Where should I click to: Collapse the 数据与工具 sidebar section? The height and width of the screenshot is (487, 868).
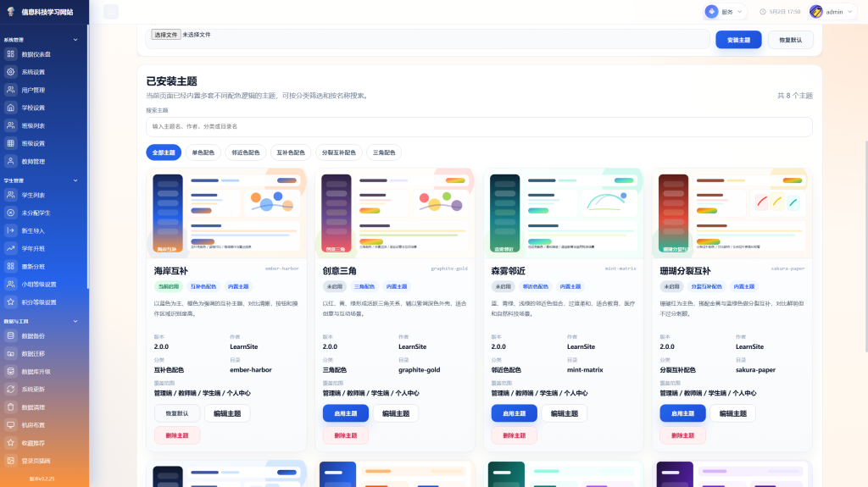(75, 321)
